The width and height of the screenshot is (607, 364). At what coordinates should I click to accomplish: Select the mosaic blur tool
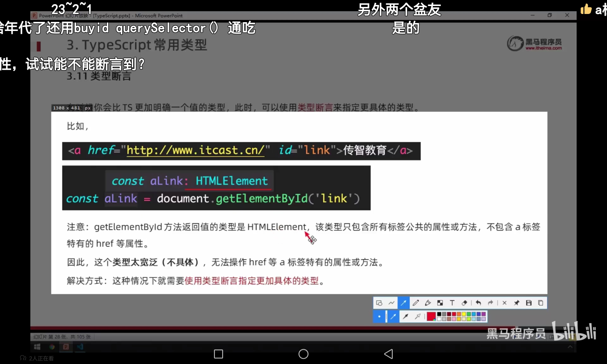440,303
